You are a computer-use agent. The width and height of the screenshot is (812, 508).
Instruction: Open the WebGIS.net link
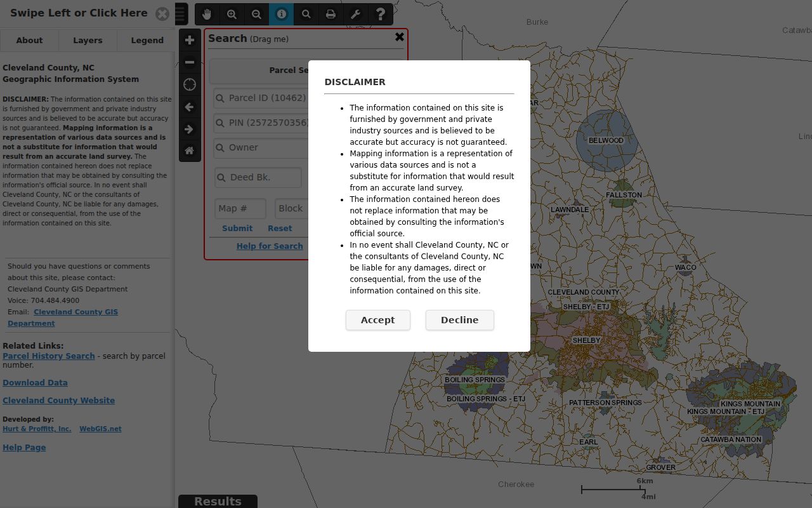[100, 429]
